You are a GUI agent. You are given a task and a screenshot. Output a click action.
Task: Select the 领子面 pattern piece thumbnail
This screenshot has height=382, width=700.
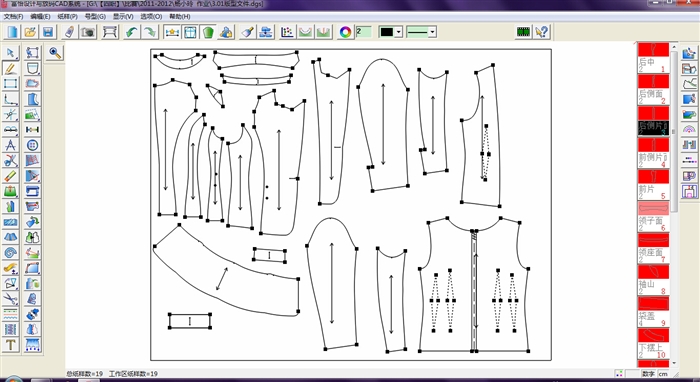click(x=653, y=216)
